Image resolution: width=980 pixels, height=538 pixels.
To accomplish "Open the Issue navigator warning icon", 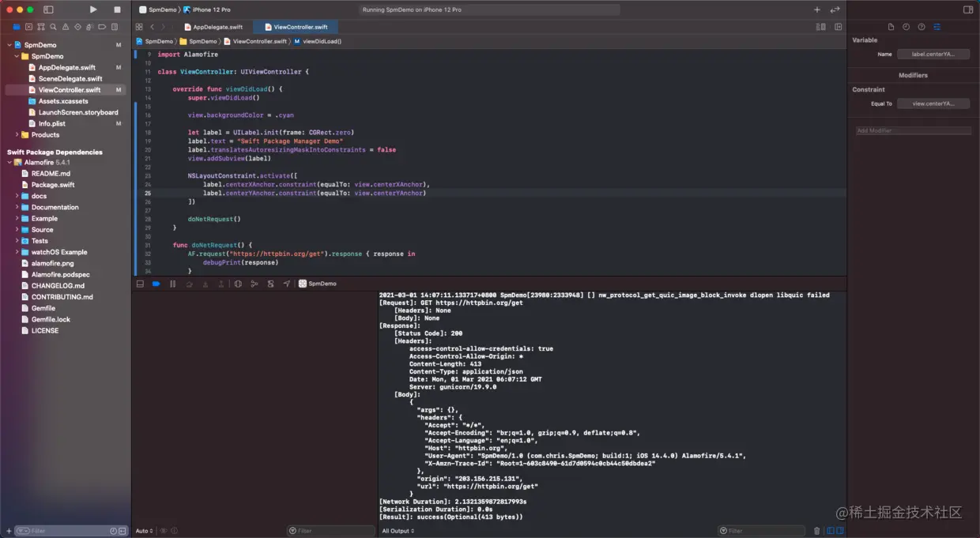I will tap(66, 27).
